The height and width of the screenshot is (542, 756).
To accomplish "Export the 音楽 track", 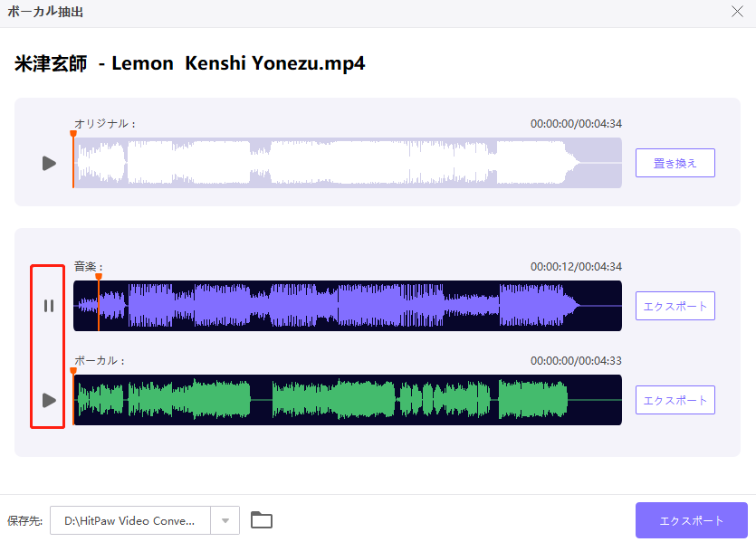I will (x=675, y=306).
